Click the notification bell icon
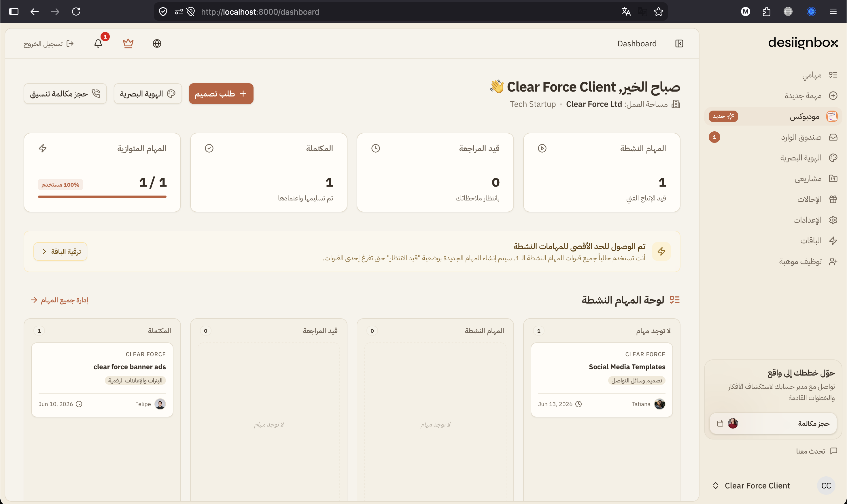 tap(98, 43)
